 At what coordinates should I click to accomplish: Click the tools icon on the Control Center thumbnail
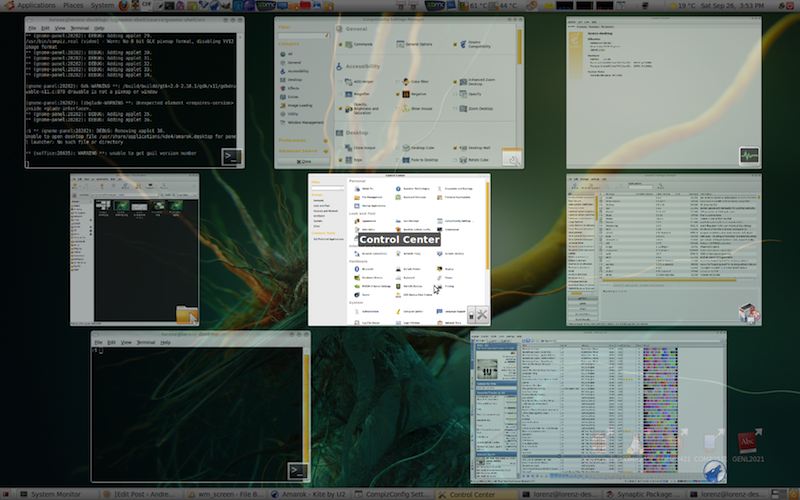tap(478, 313)
